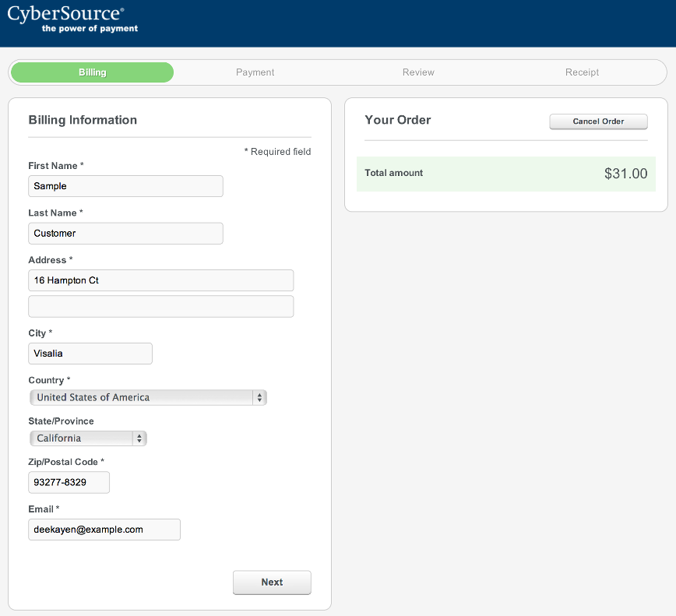Click the First Name field showing Sample
The width and height of the screenshot is (676, 616).
(x=125, y=186)
